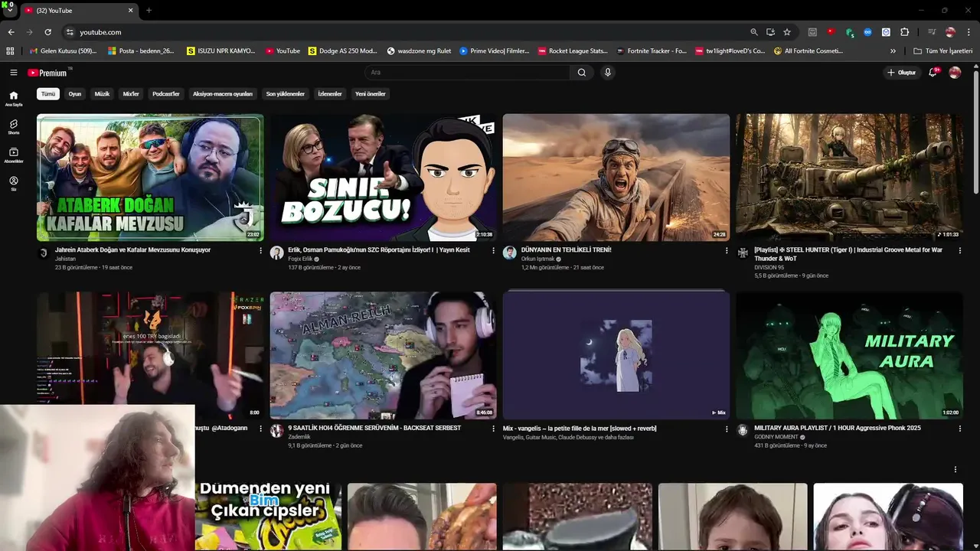Viewport: 980px width, 551px height.
Task: Open options for 9 SAATLİK HOI4 video
Action: tap(493, 429)
